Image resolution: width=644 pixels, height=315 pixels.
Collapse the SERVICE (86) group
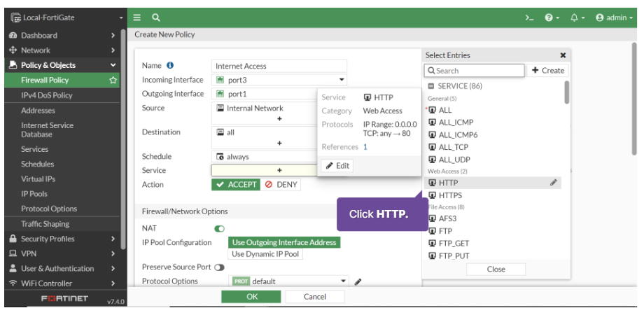coord(430,86)
